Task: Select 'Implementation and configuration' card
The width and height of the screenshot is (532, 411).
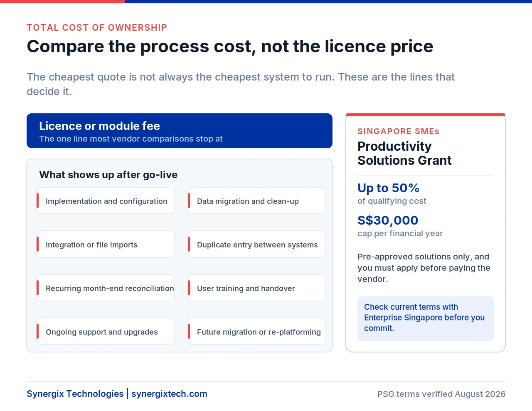Action: 106,201
